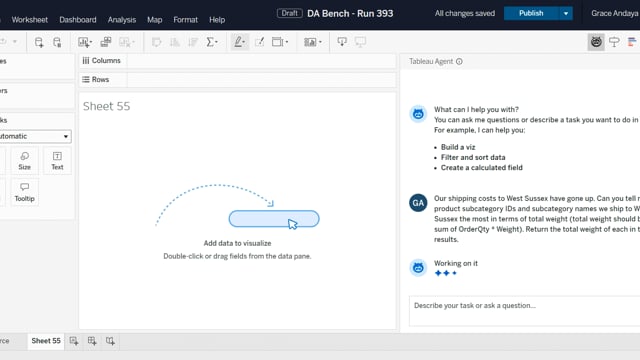The height and width of the screenshot is (360, 640).
Task: Toggle the Tableau Agent panel icon
Action: click(x=596, y=42)
